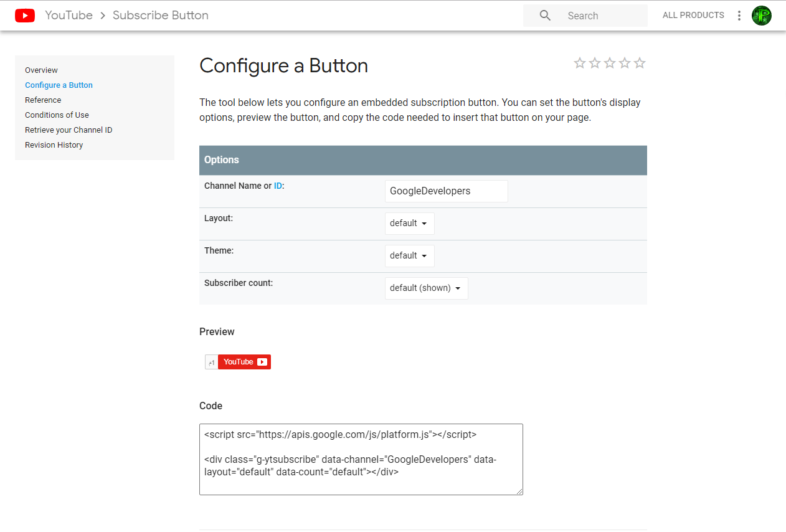Viewport: 786px width, 532px height.
Task: Click the search magnifier icon
Action: (545, 16)
